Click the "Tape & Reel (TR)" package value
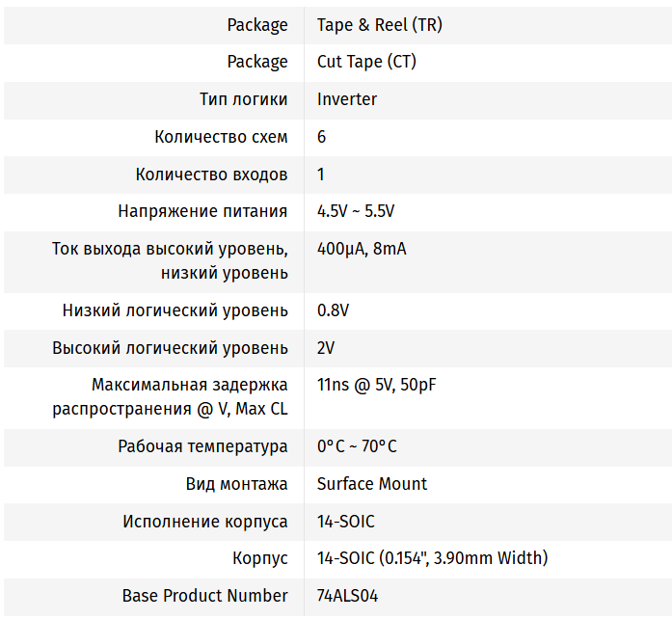Image resolution: width=672 pixels, height=619 pixels. click(379, 25)
